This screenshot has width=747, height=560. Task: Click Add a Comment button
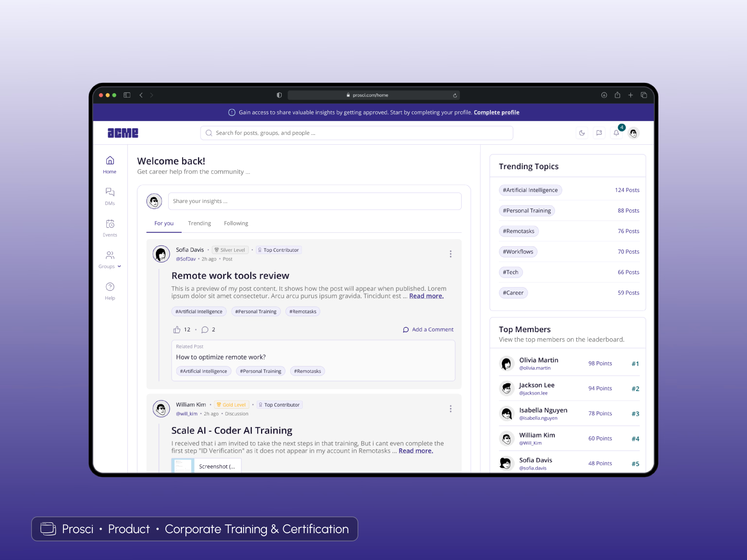[428, 330]
